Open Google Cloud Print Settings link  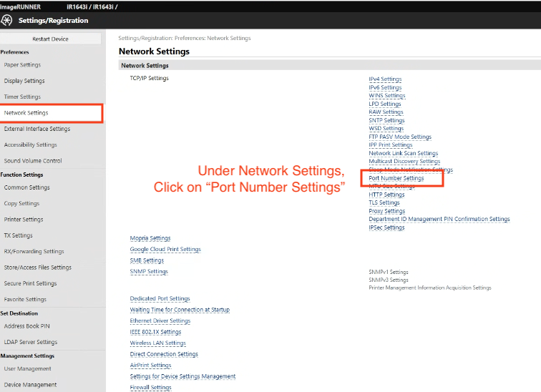coord(165,250)
